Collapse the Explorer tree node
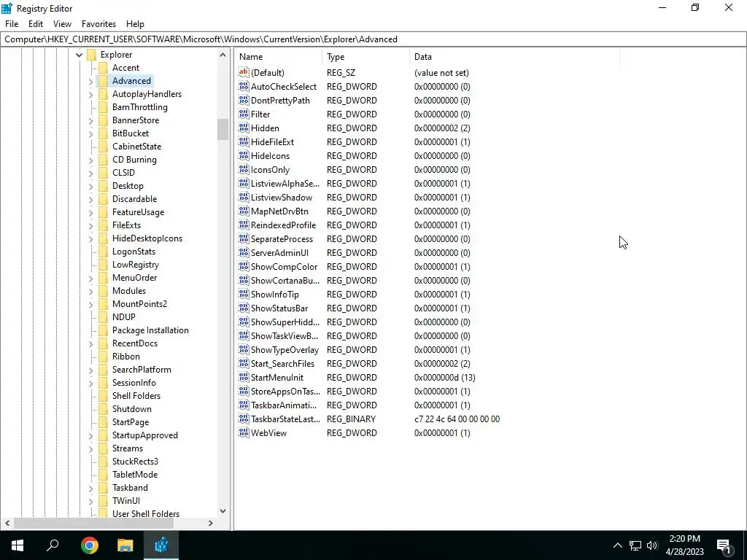This screenshot has height=560, width=747. tap(79, 55)
